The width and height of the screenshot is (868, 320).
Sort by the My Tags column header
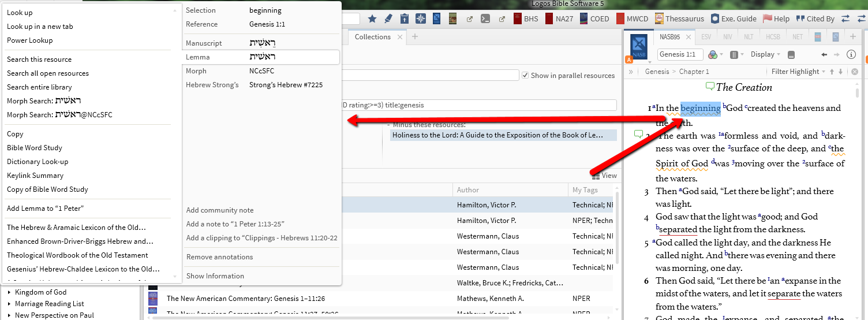[x=585, y=189]
